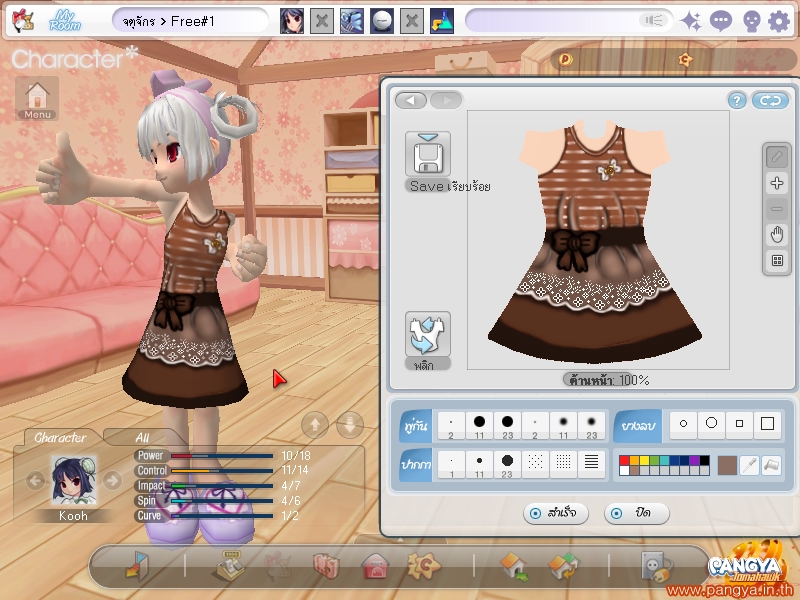The height and width of the screenshot is (600, 800).
Task: Click the current brown color preview
Action: point(727,465)
